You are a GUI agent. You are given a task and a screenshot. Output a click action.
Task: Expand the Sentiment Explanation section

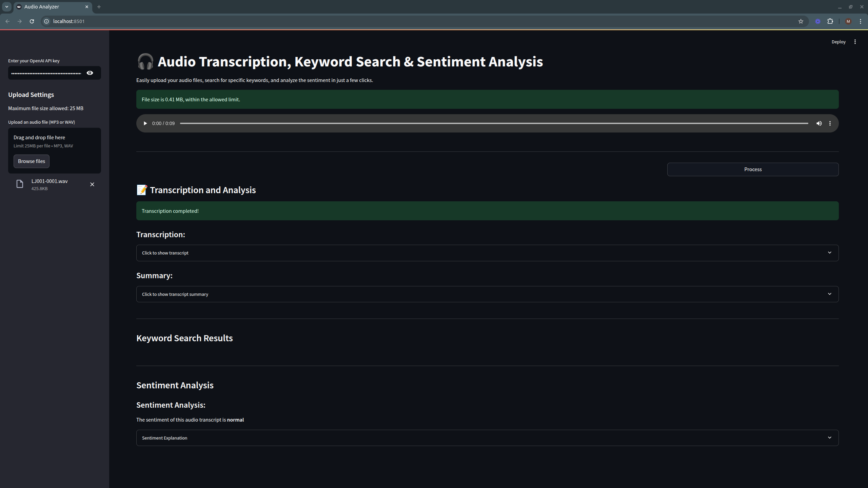coord(487,438)
